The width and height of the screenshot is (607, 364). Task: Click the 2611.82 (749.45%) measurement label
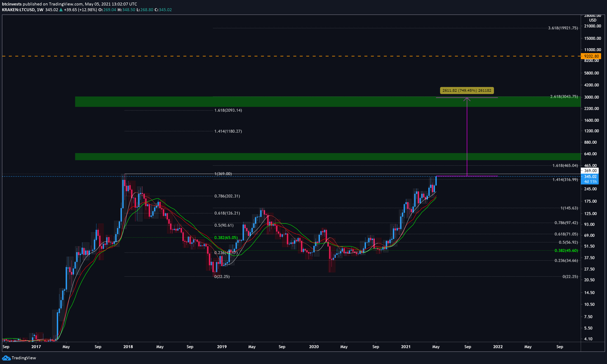point(467,91)
